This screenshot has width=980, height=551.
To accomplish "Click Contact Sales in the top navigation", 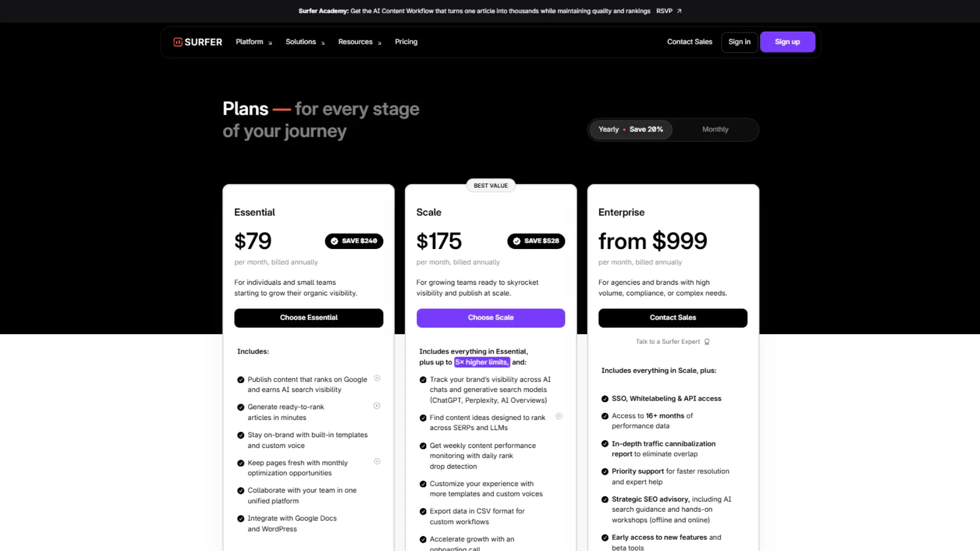I will (x=690, y=42).
